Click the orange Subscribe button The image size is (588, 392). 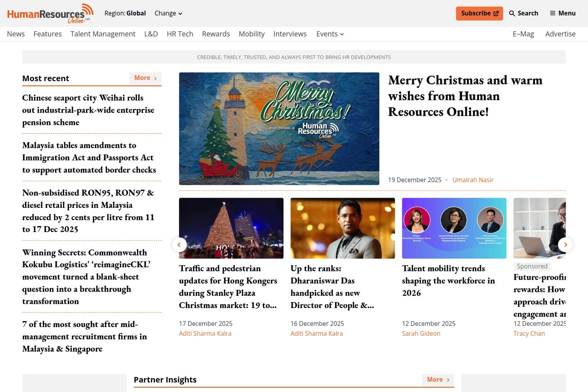point(480,13)
